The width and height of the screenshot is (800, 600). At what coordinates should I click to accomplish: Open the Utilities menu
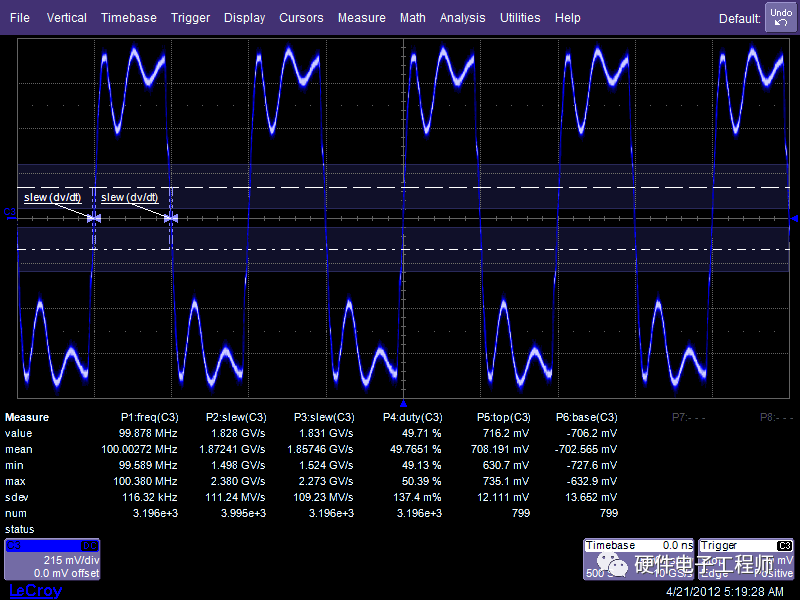520,18
